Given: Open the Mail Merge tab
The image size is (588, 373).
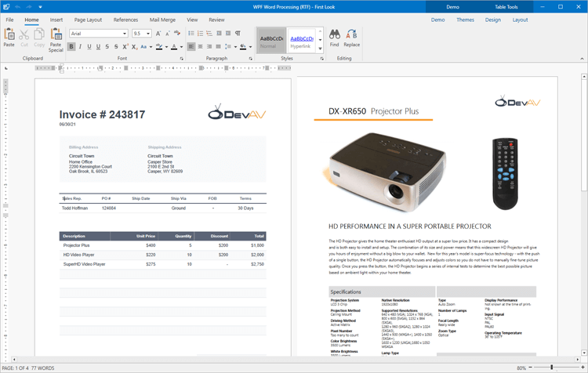Looking at the screenshot, I should click(162, 20).
